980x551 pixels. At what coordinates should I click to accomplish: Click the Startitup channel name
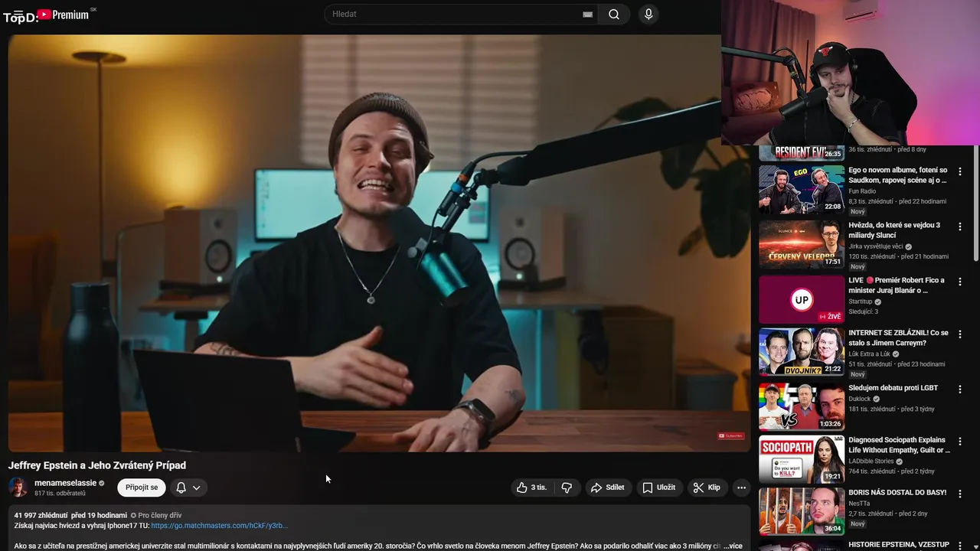click(861, 302)
